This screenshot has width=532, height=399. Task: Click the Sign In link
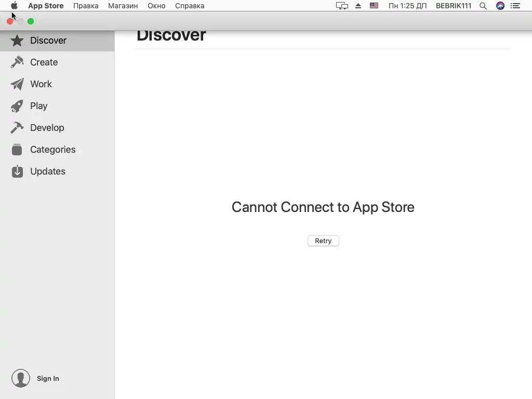tap(48, 379)
